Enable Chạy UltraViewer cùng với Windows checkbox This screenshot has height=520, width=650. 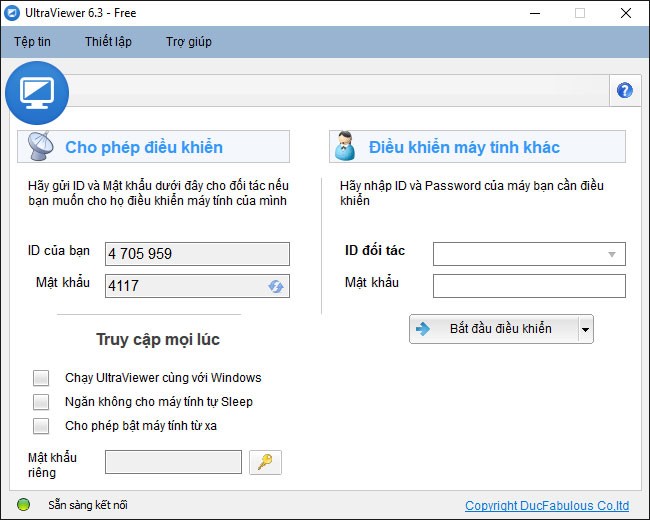(41, 378)
